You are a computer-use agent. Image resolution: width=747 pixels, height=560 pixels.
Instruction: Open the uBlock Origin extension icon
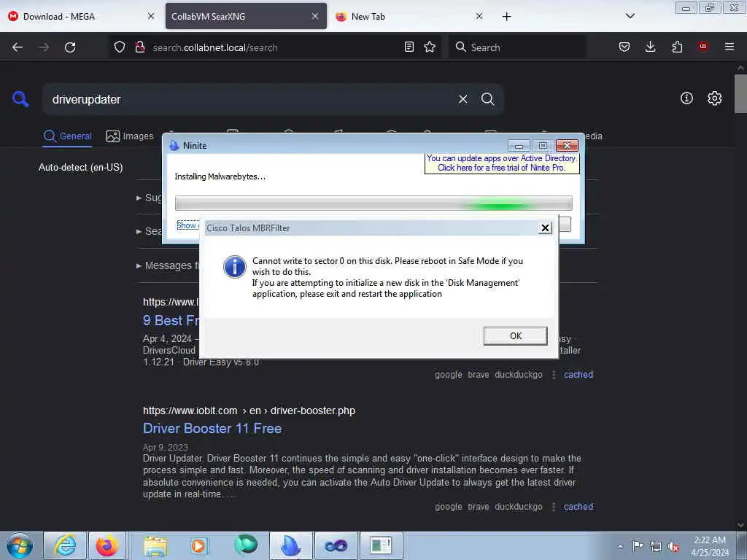point(703,46)
